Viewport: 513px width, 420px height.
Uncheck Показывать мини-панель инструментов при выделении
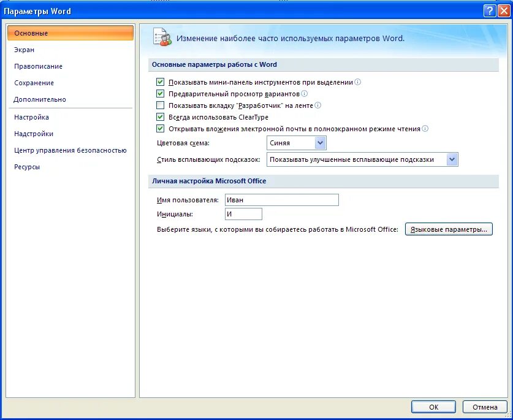pyautogui.click(x=160, y=82)
